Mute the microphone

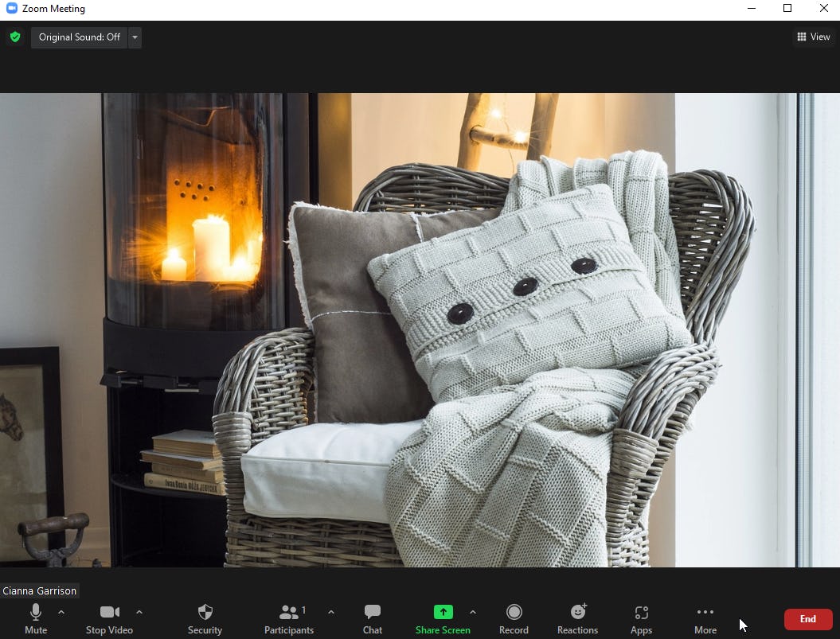click(x=35, y=617)
